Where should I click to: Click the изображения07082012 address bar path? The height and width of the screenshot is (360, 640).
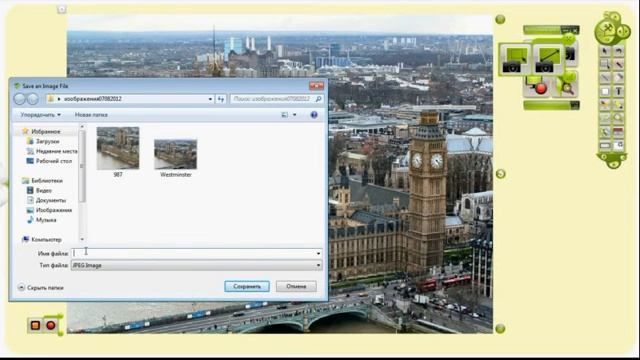pos(93,99)
